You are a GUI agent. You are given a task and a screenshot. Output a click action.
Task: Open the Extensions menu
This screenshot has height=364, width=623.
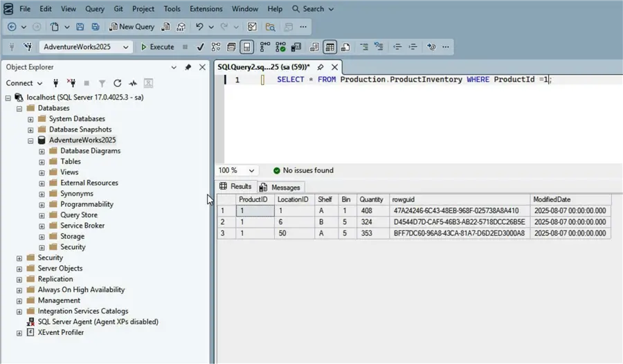pos(206,9)
